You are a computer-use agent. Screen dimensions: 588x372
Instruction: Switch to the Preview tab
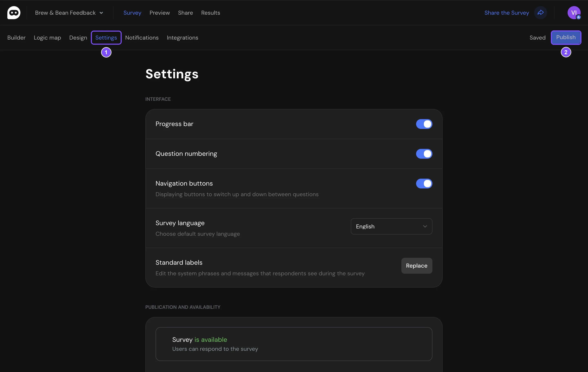159,13
